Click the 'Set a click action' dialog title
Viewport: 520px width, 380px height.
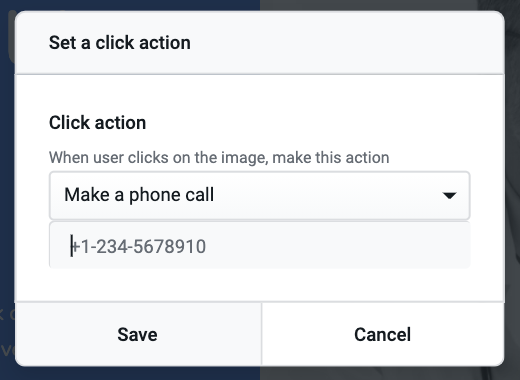click(120, 43)
